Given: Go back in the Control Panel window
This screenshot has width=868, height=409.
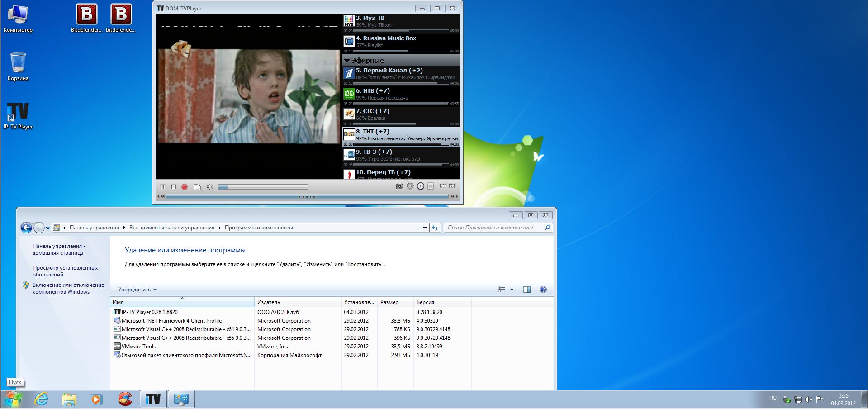Looking at the screenshot, I should coord(26,228).
